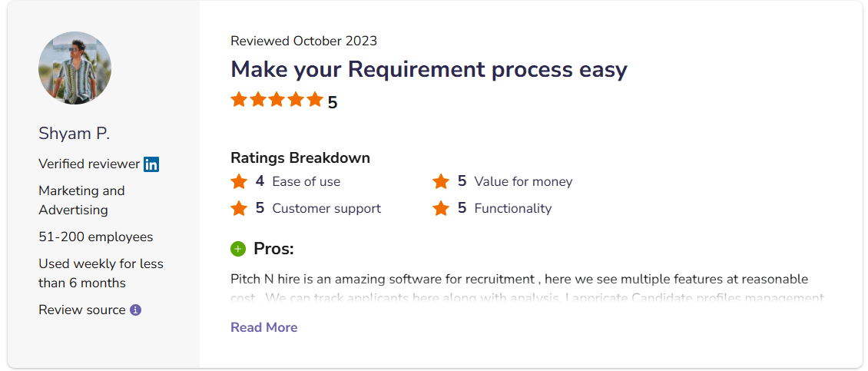This screenshot has width=868, height=371.
Task: Click the fifth overall rating star
Action: point(315,100)
